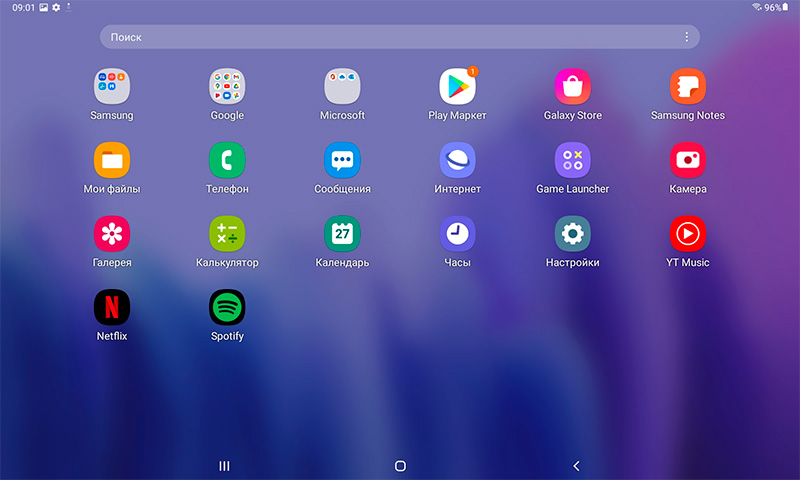Open the Интернет browser
The width and height of the screenshot is (800, 480).
point(457,160)
